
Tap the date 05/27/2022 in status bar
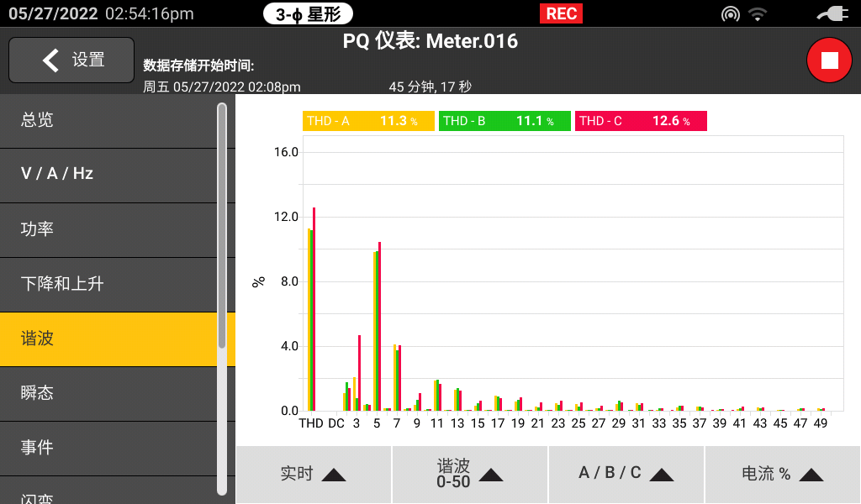pos(53,13)
